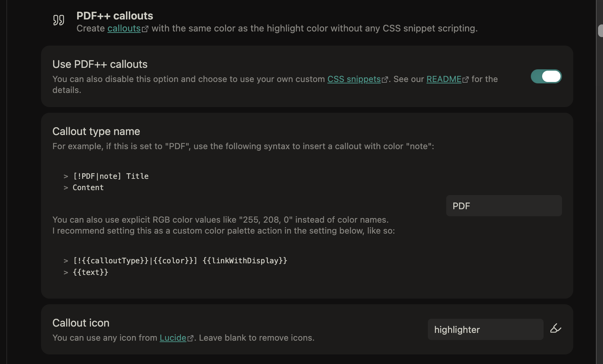603x364 pixels.
Task: Visit the Lucide icons link
Action: tap(173, 338)
